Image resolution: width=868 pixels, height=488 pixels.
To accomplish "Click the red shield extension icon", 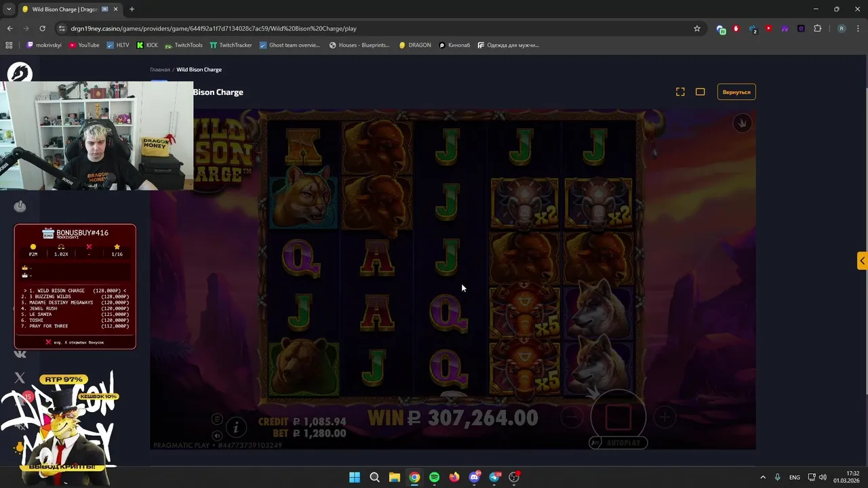I will click(x=736, y=28).
